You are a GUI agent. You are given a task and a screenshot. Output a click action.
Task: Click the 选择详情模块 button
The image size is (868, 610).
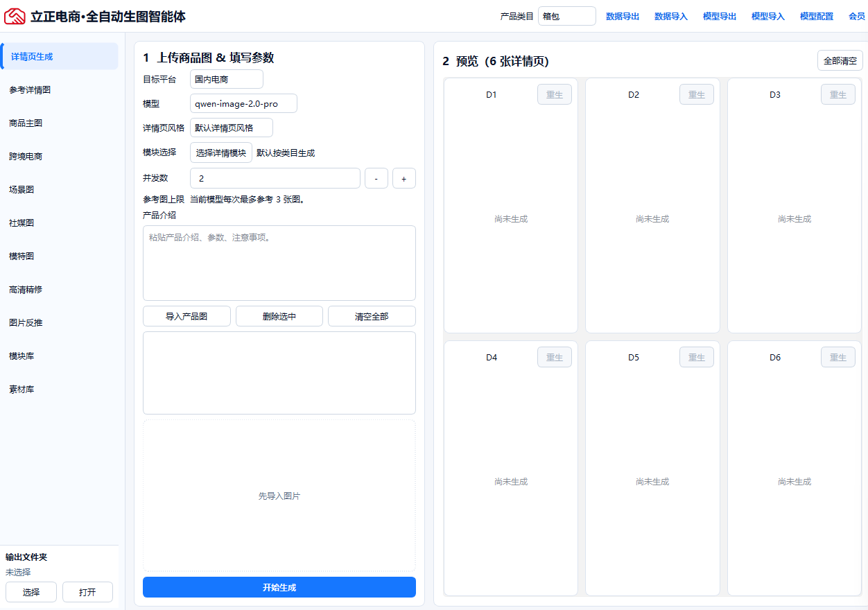coord(221,152)
